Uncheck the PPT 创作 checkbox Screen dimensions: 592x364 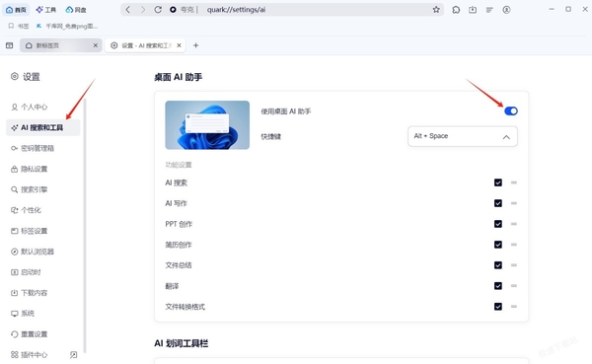click(x=498, y=224)
